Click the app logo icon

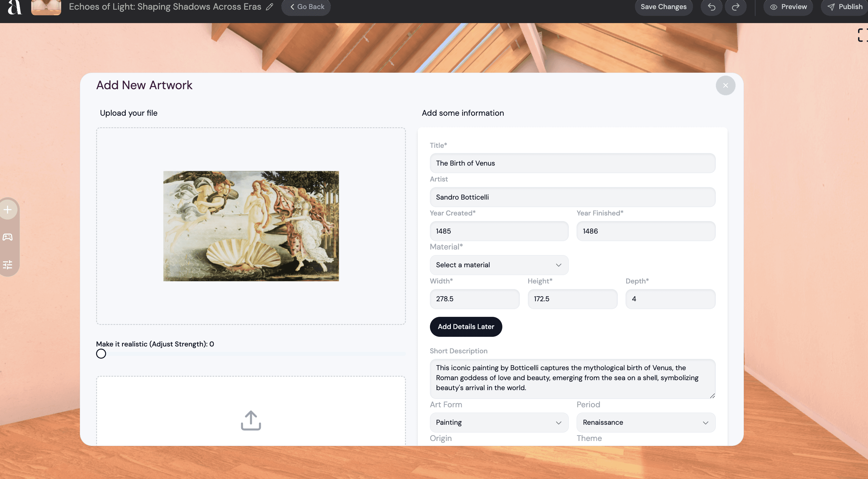coord(14,7)
